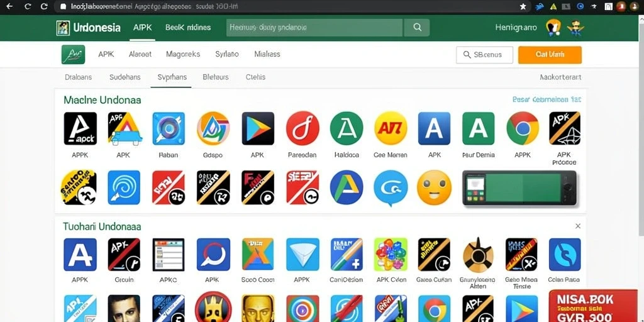Open the green circle app labeled Haldoca
The height and width of the screenshot is (322, 644).
(x=347, y=128)
